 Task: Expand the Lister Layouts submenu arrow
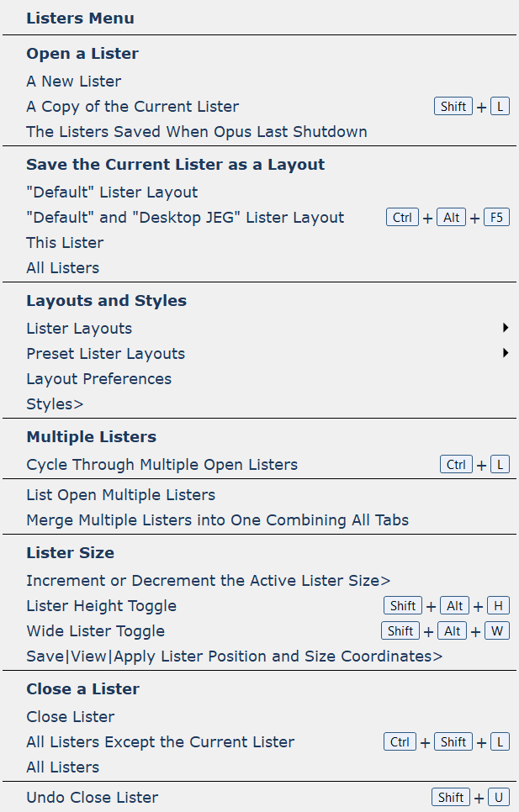tap(506, 328)
